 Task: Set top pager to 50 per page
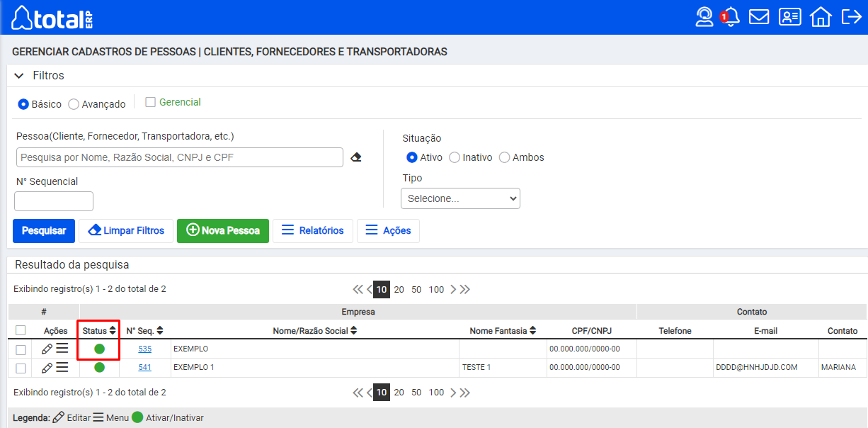click(x=416, y=289)
